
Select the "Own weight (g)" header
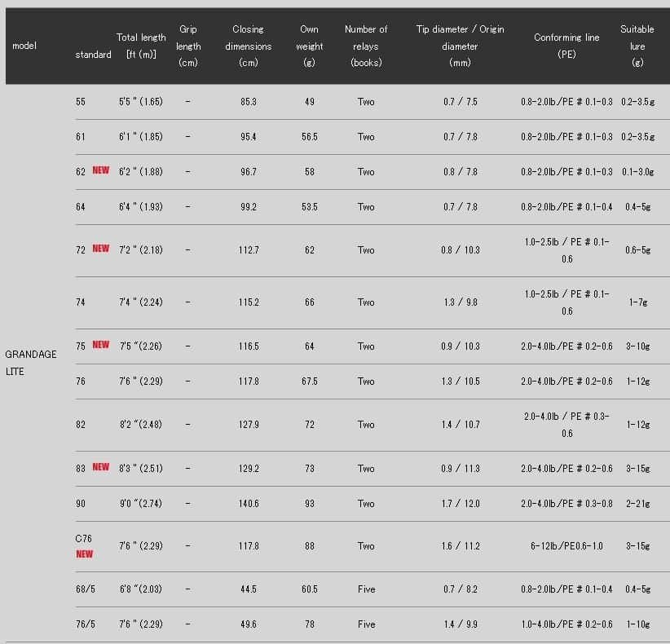(310, 46)
